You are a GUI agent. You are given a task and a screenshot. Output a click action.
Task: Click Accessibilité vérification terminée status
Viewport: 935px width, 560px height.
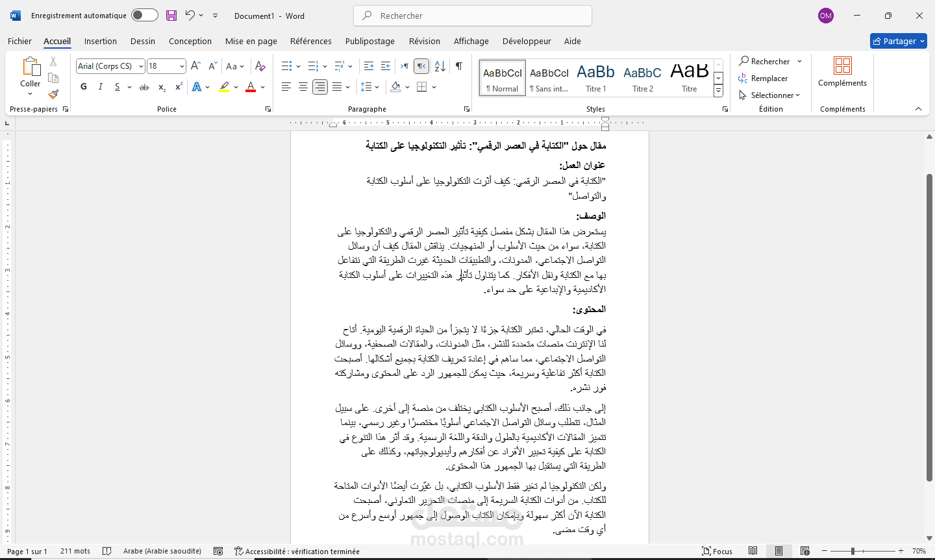[297, 551]
